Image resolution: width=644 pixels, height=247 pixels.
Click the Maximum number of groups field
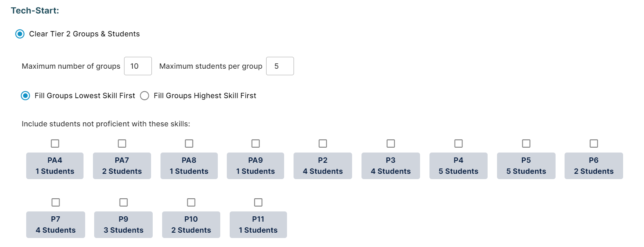point(138,66)
